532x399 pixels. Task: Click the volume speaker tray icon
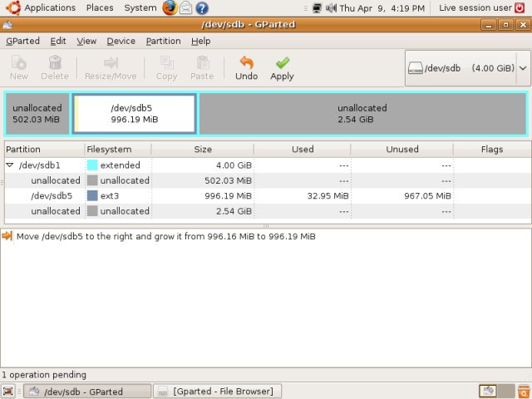(331, 7)
